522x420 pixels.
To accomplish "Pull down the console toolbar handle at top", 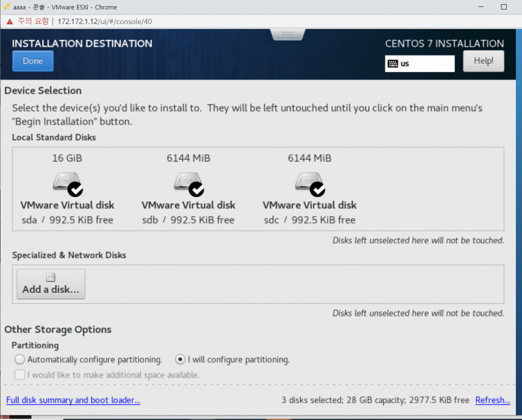I will [x=288, y=34].
